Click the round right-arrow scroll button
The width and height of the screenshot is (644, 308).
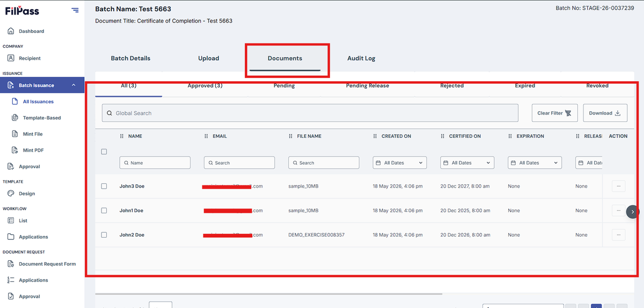[x=632, y=212]
